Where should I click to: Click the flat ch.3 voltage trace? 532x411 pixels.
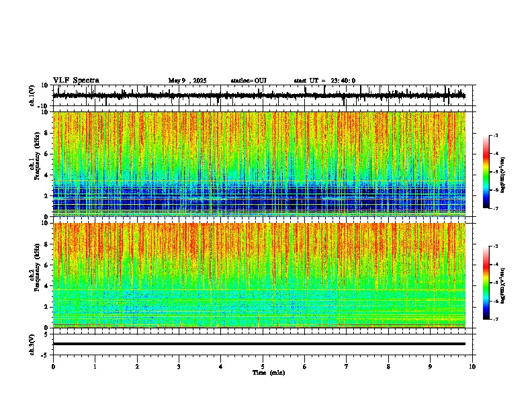coord(259,344)
